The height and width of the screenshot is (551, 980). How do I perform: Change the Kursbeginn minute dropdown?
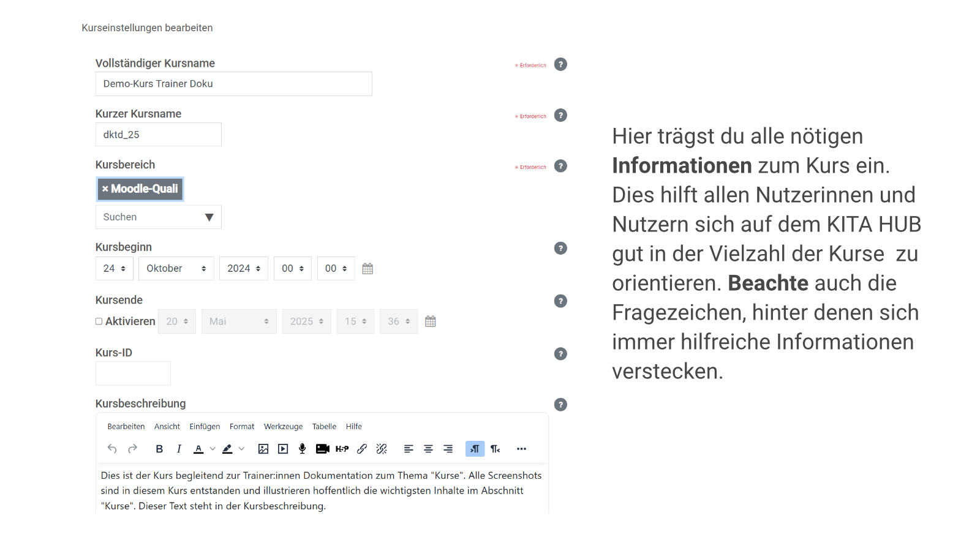(336, 269)
